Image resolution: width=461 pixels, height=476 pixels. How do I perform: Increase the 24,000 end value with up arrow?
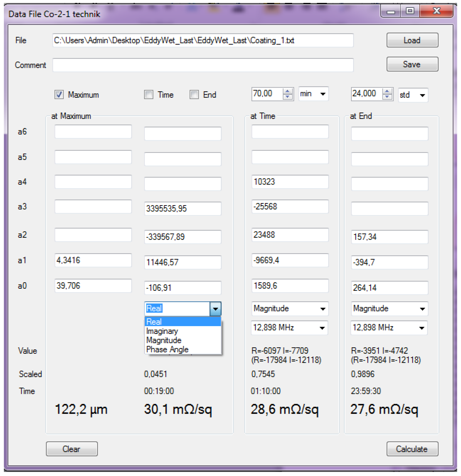click(x=387, y=91)
